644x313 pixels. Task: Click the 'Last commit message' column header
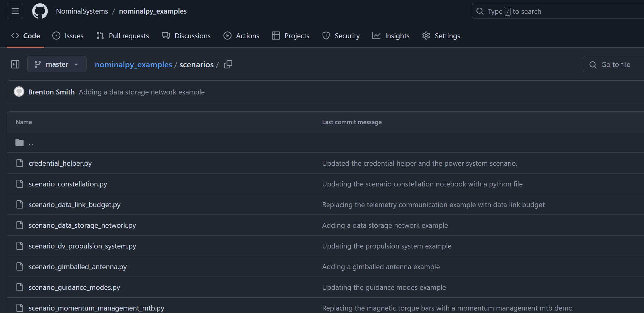pos(352,122)
